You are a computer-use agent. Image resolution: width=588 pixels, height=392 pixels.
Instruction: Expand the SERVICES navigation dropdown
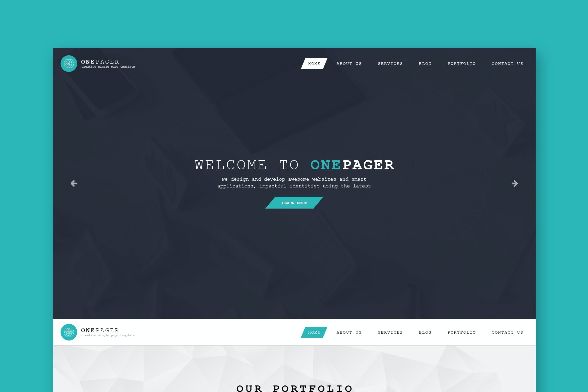click(390, 63)
